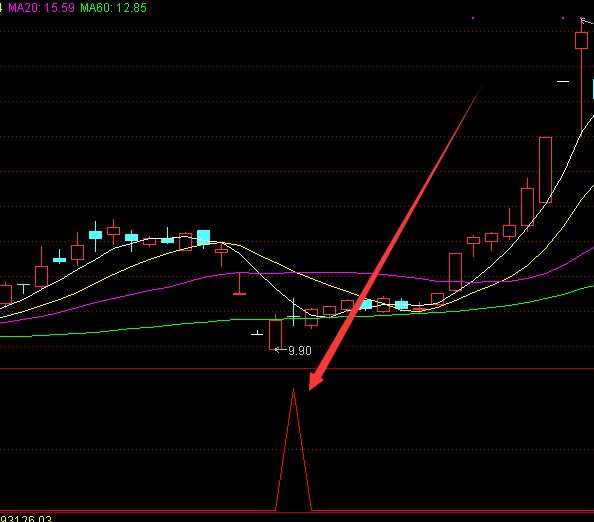Click the MA60: 12.85 indicator label
The height and width of the screenshot is (522, 594).
[x=113, y=7]
